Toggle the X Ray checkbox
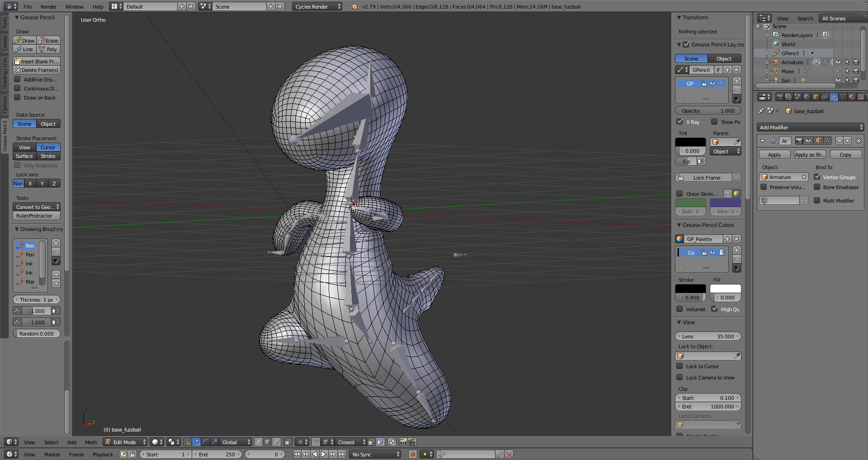This screenshot has width=868, height=460. click(x=679, y=122)
